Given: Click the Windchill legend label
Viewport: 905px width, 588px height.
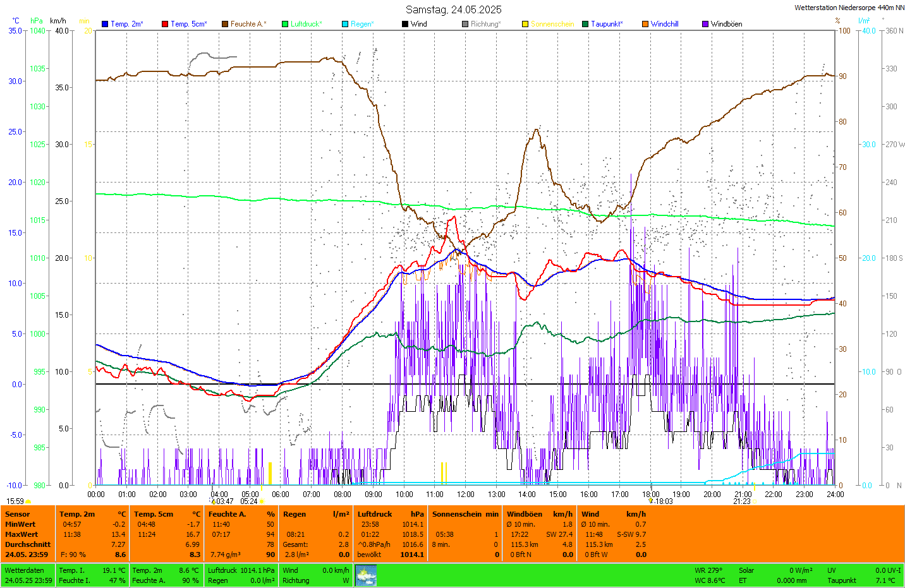Looking at the screenshot, I should (664, 24).
